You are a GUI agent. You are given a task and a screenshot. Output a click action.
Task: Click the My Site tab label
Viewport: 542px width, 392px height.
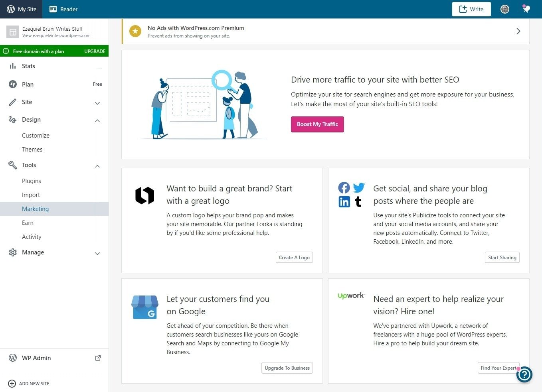[x=27, y=9]
